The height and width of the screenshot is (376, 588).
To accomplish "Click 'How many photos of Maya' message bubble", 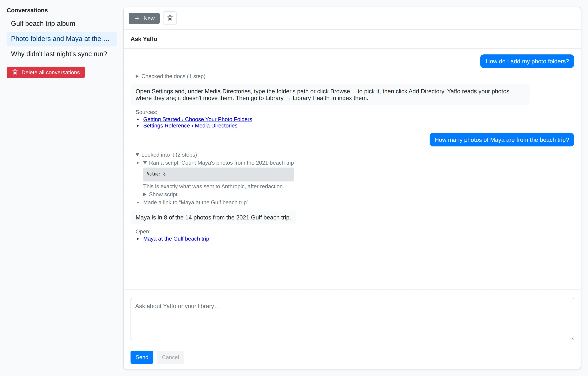I will (x=501, y=140).
